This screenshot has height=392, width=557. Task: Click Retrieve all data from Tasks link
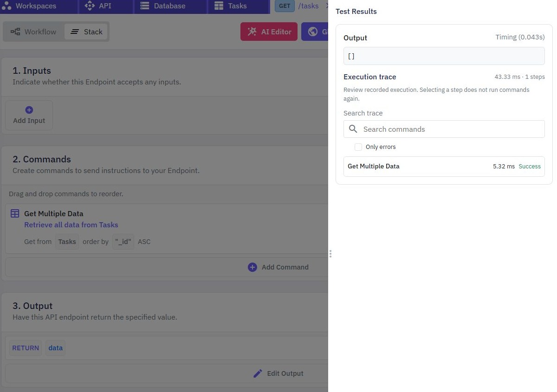pyautogui.click(x=71, y=225)
